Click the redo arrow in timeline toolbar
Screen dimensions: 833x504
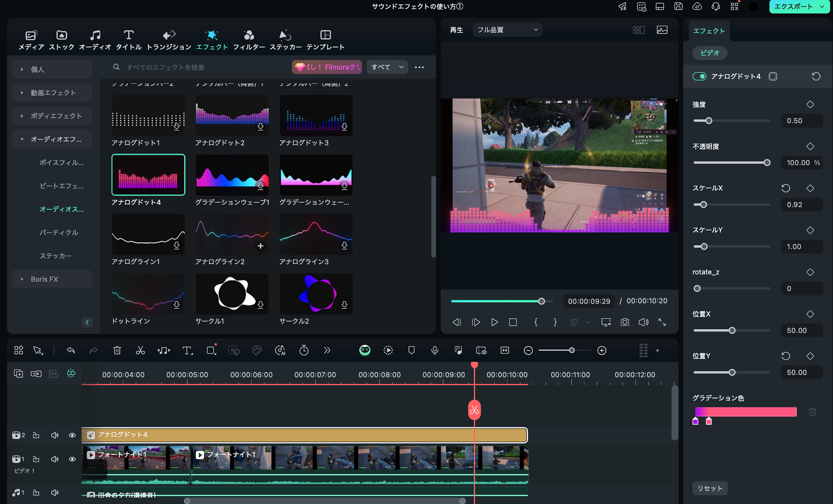pos(94,350)
